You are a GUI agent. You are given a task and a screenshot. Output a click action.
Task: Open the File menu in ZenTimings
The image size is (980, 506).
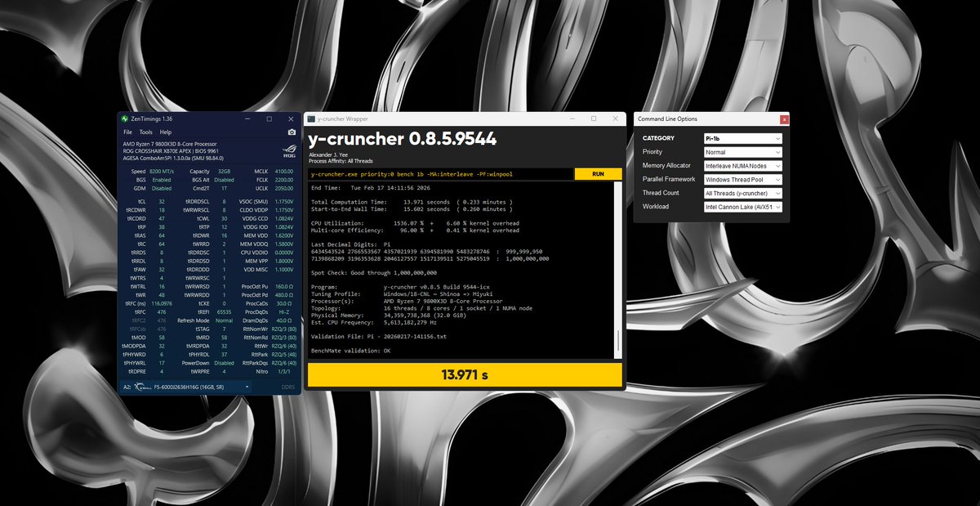pyautogui.click(x=127, y=132)
